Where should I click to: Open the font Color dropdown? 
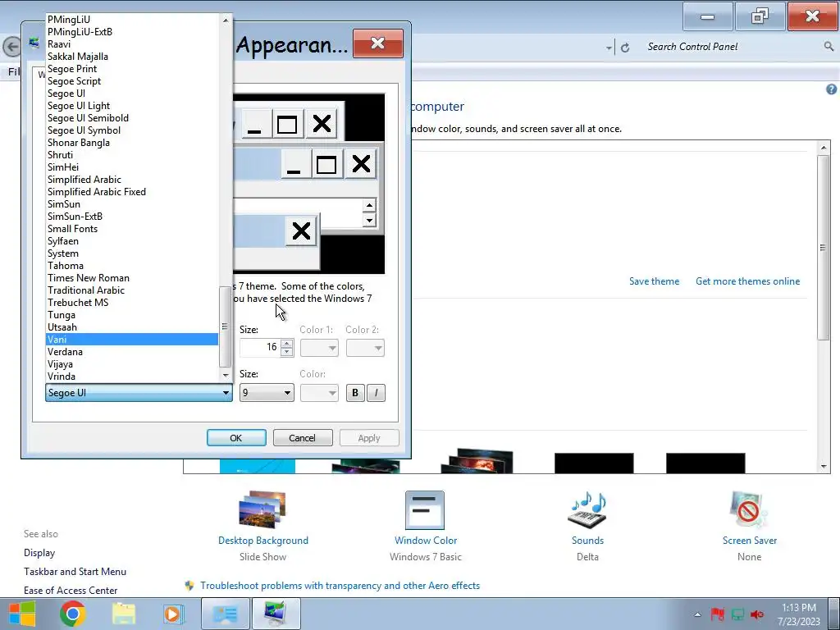(x=319, y=393)
